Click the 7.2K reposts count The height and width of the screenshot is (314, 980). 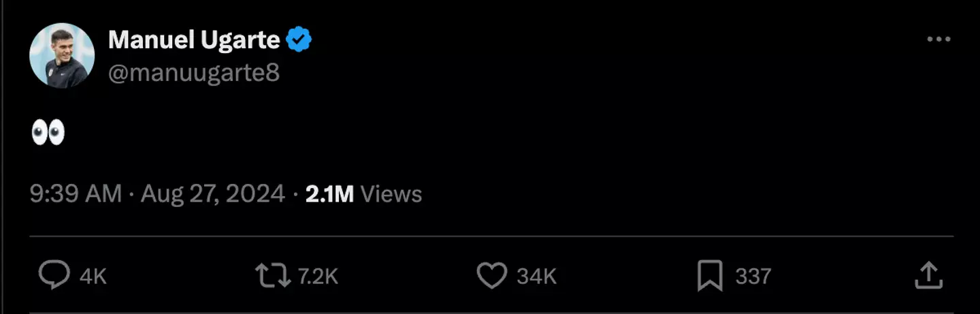tap(318, 276)
